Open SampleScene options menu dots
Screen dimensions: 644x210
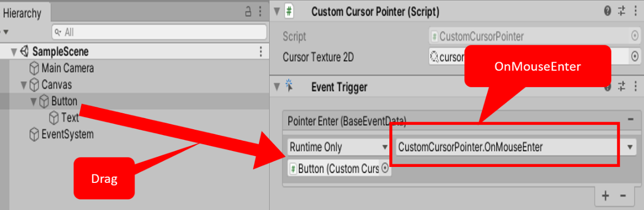tap(261, 52)
